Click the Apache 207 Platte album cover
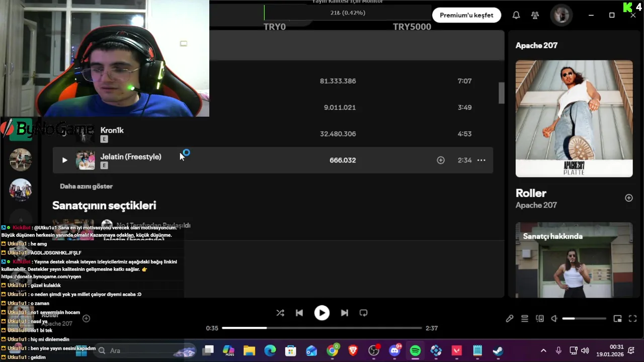Viewport: 644px width, 362px height. coord(574,119)
